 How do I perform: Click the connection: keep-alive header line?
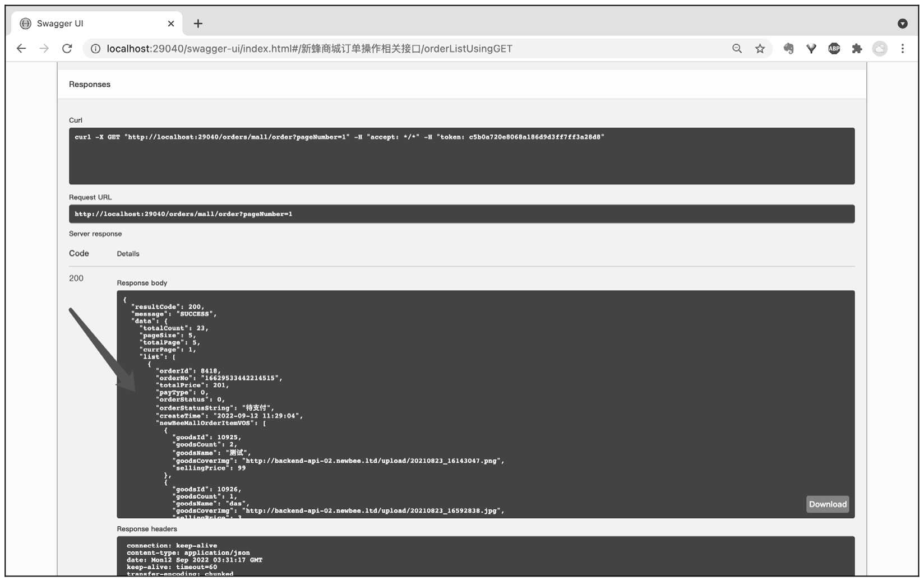click(x=172, y=545)
